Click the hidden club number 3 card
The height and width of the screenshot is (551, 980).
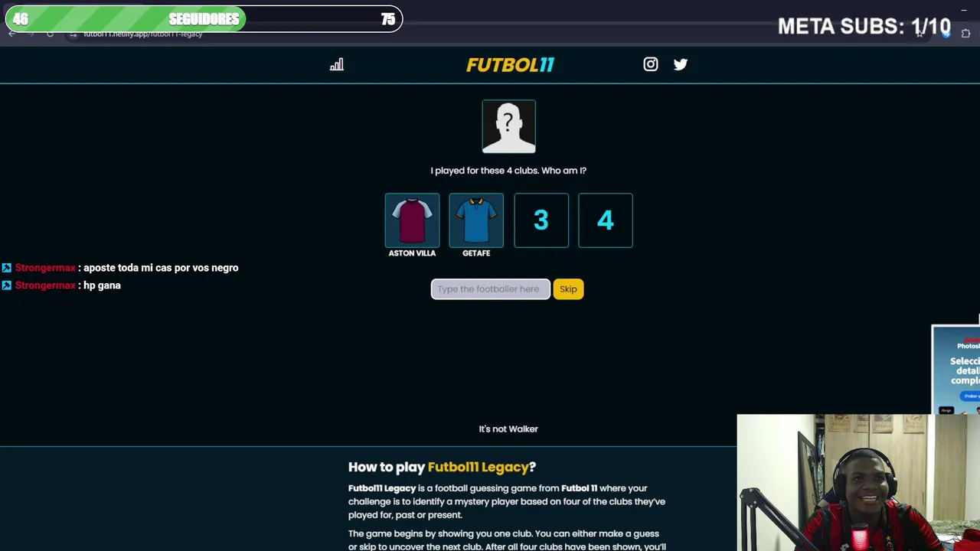[541, 220]
